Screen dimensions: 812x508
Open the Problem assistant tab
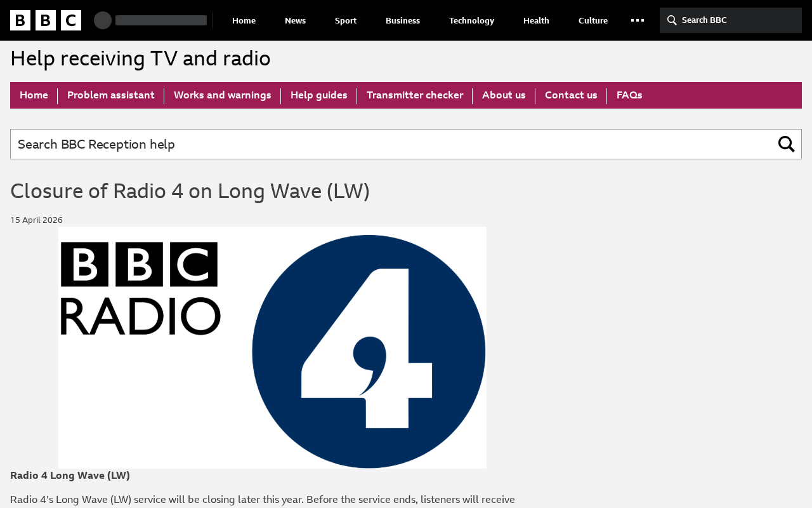point(111,95)
